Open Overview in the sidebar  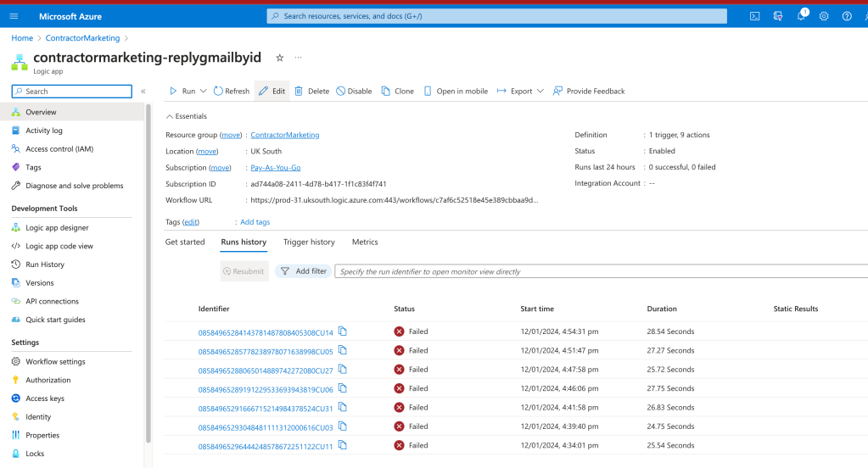[x=72, y=112]
